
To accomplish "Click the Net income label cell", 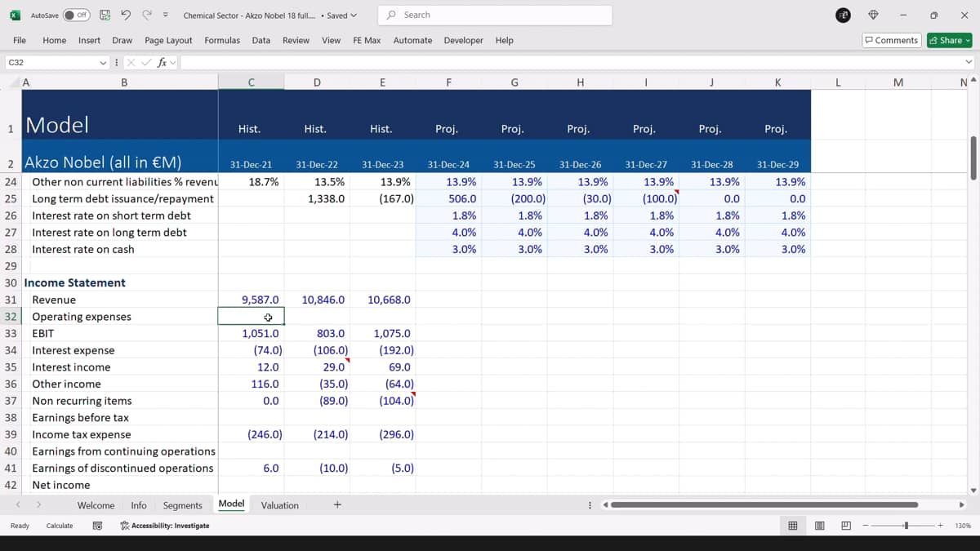I will (120, 485).
